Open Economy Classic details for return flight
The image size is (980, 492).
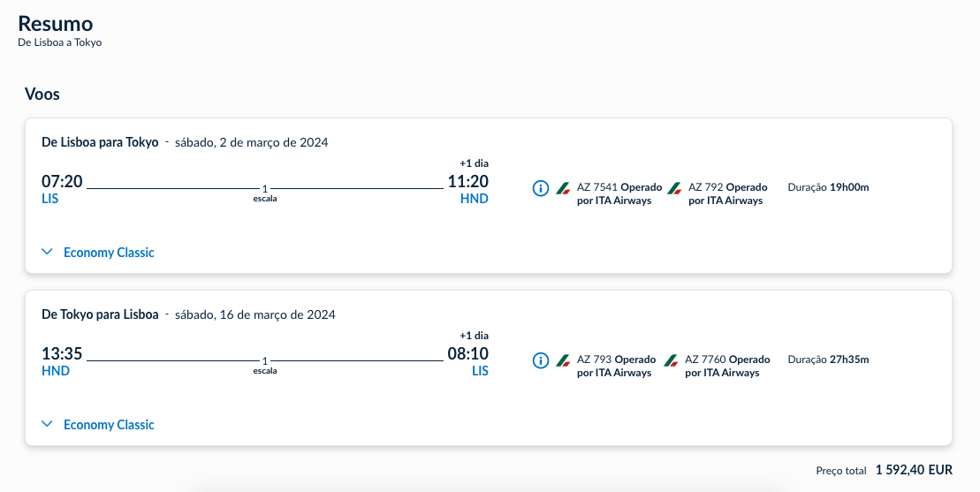(x=109, y=425)
